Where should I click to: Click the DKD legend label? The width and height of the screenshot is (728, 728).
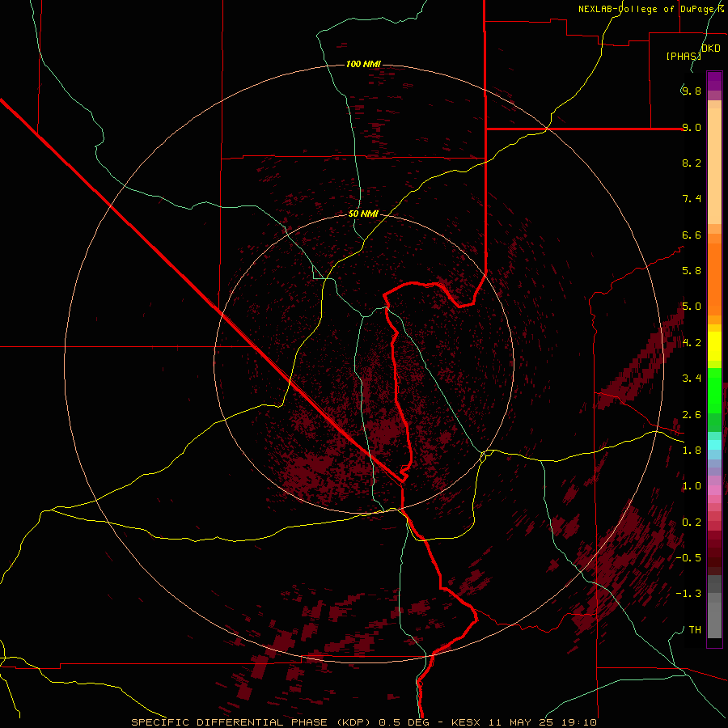tap(711, 49)
